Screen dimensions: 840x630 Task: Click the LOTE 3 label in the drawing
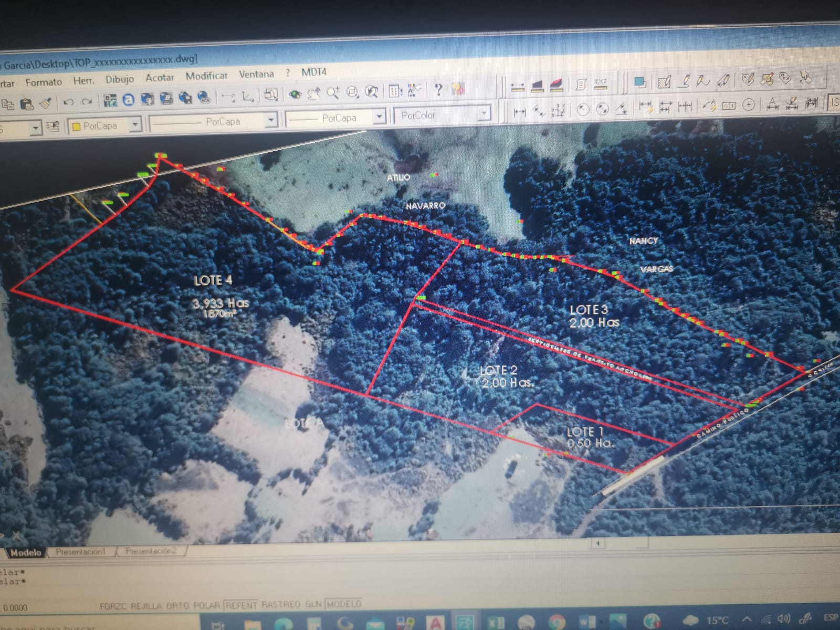[x=589, y=310]
